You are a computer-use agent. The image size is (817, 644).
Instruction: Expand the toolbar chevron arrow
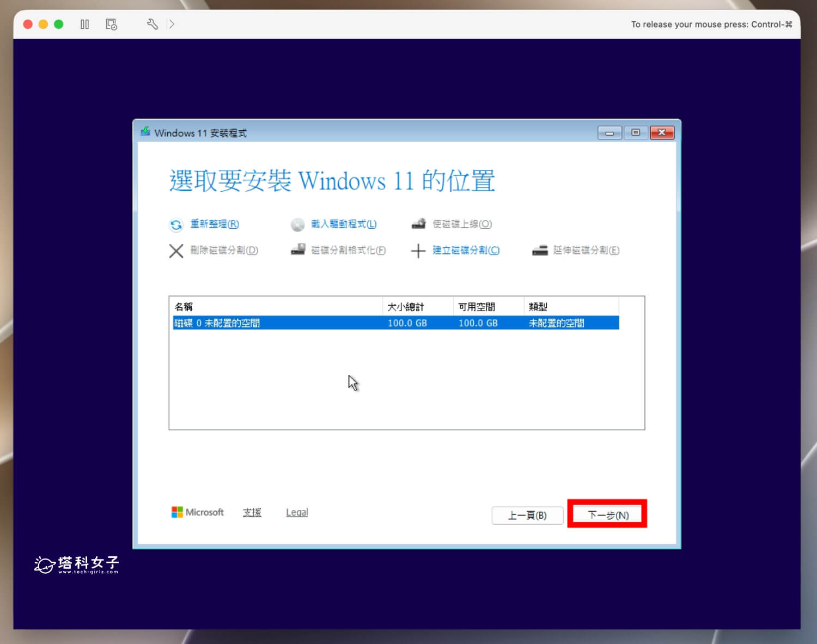(x=172, y=24)
